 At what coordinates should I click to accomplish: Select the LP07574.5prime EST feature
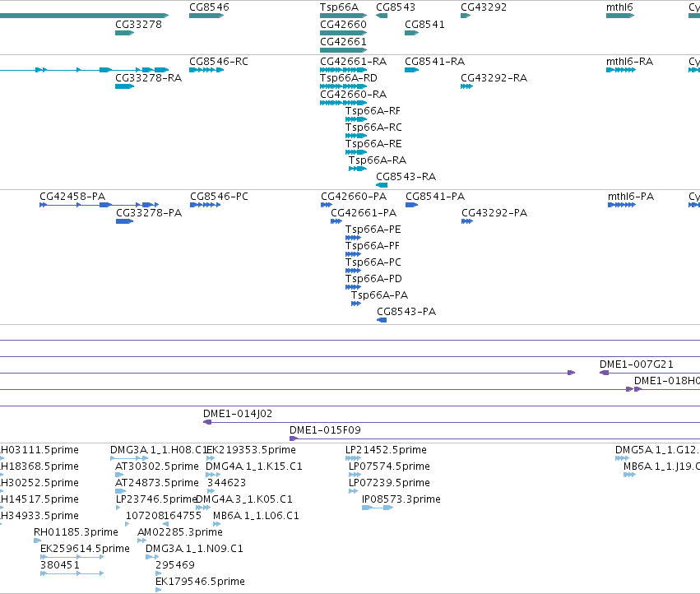tap(355, 475)
